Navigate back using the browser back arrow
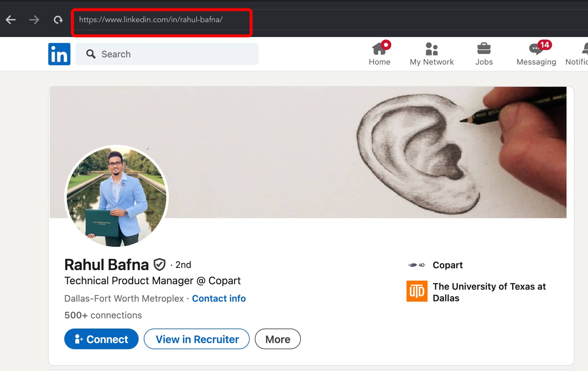Viewport: 588px width, 371px height. [x=11, y=20]
